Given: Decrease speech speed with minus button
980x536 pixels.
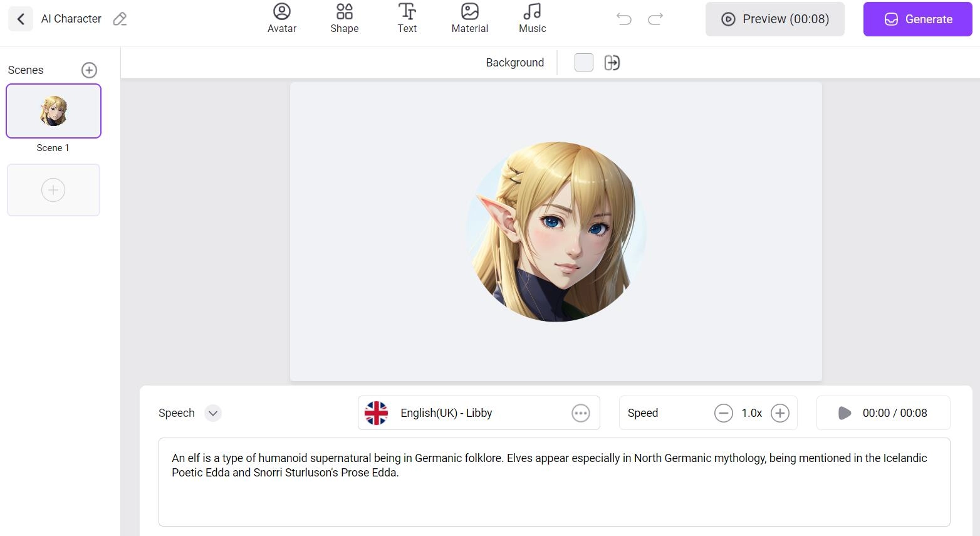Looking at the screenshot, I should (x=723, y=413).
